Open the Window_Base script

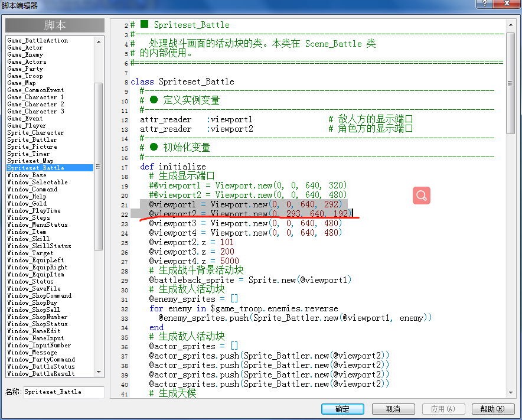coord(27,175)
